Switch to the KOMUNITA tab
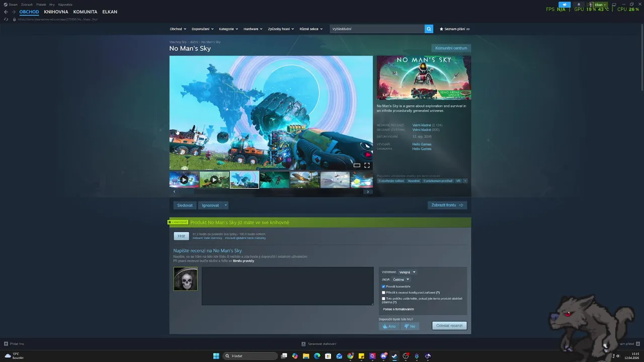 click(85, 12)
